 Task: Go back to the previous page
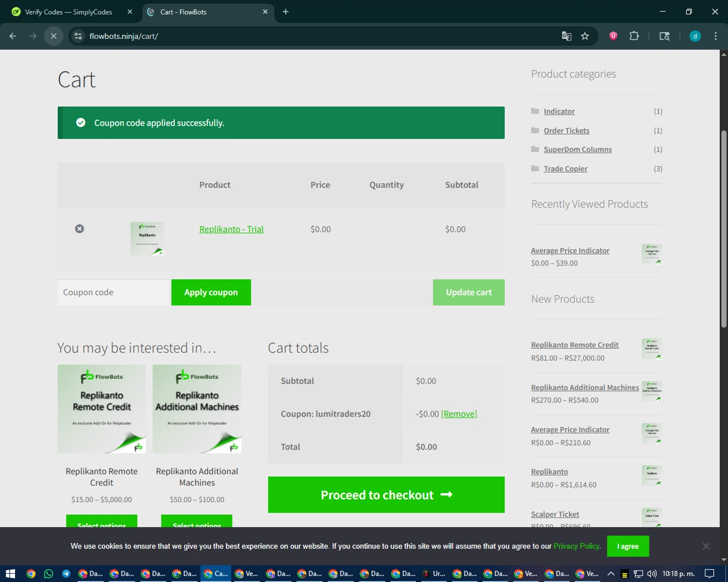(13, 36)
